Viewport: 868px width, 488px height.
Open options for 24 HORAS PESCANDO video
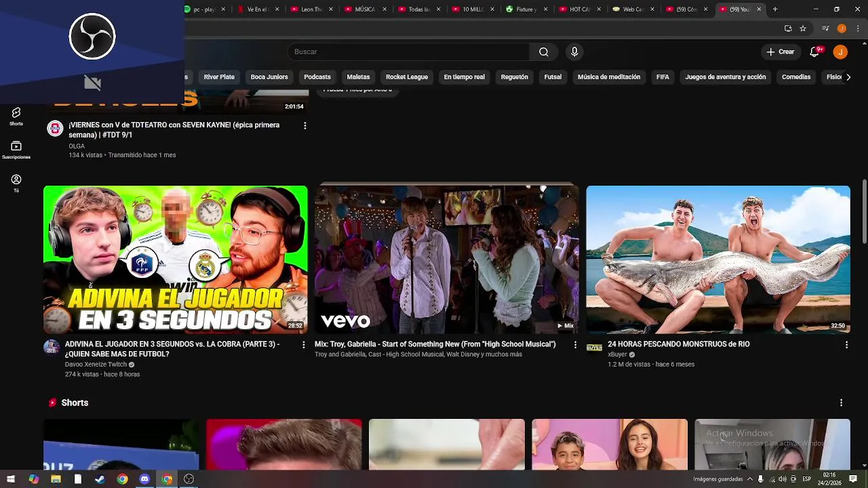(846, 345)
